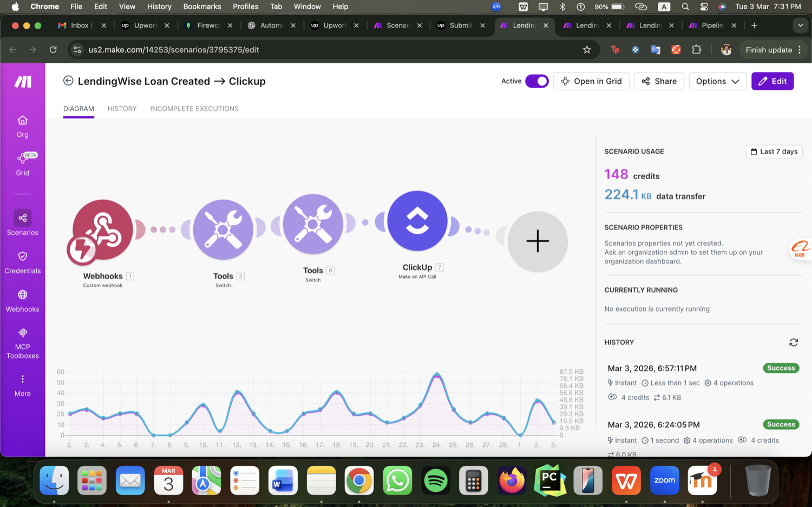Add another module with the plus circle
Screen dimensions: 812x507
538,241
